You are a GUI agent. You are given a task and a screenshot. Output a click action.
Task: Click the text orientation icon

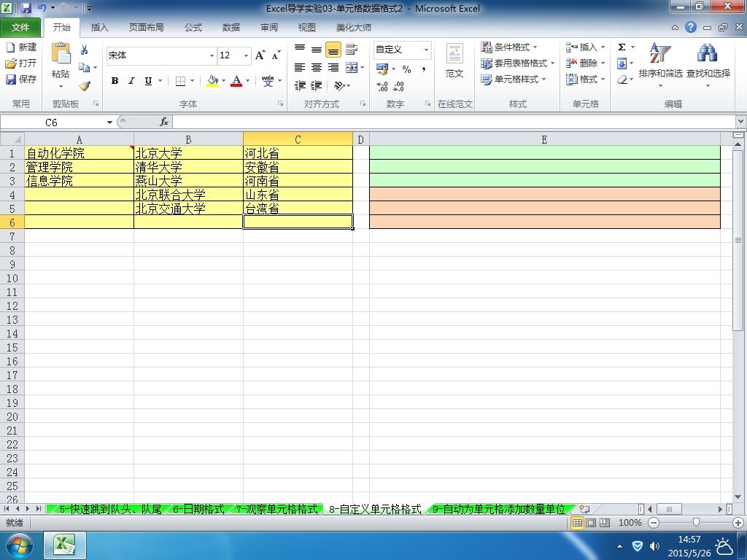339,86
